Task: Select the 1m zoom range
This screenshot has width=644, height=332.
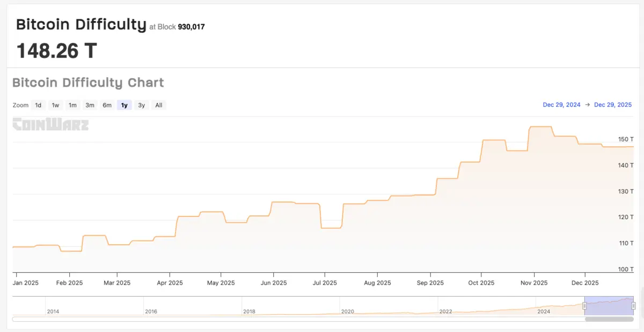Action: tap(72, 105)
